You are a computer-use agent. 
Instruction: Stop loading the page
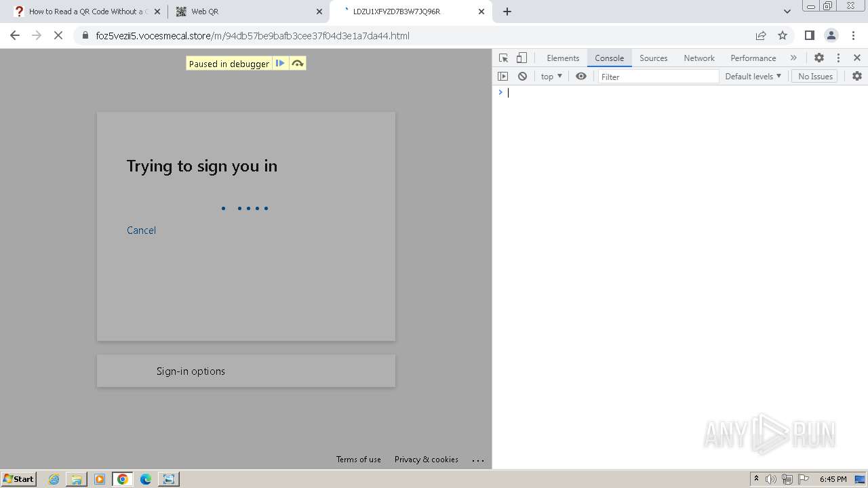(x=58, y=35)
